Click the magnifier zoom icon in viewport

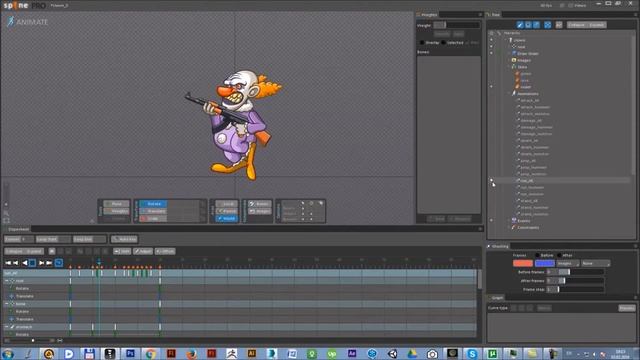[6, 213]
